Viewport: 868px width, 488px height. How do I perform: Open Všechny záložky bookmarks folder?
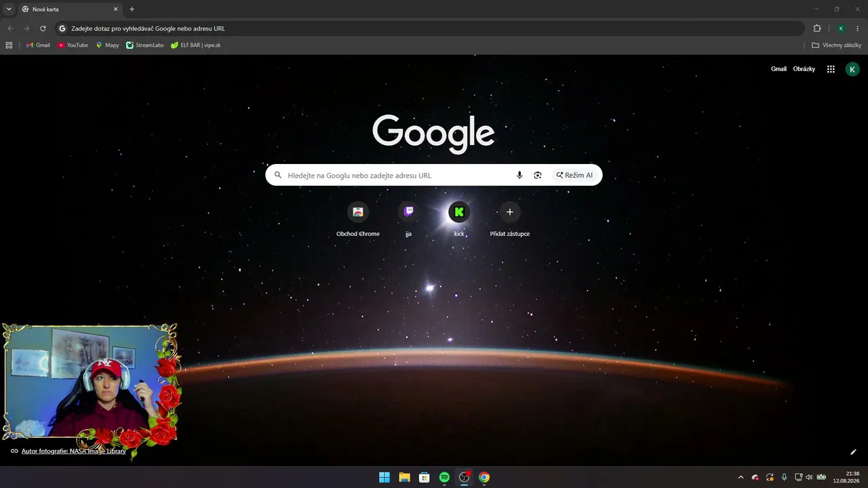(x=837, y=45)
